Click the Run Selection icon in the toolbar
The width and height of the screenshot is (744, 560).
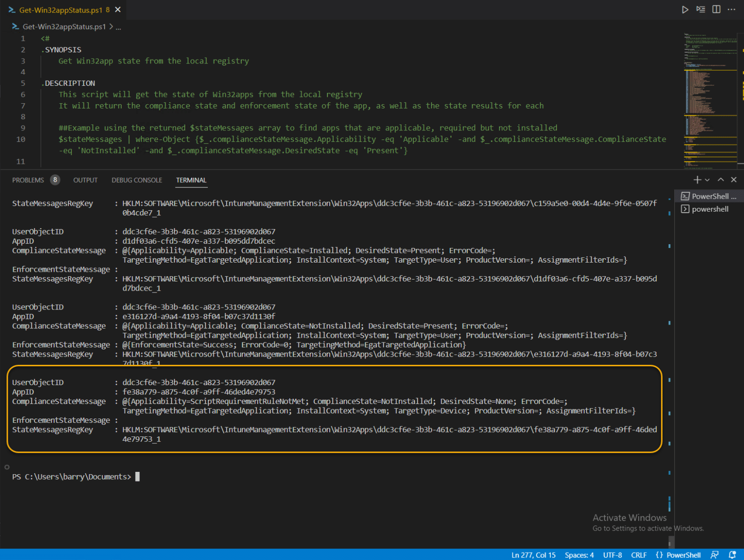coord(700,9)
